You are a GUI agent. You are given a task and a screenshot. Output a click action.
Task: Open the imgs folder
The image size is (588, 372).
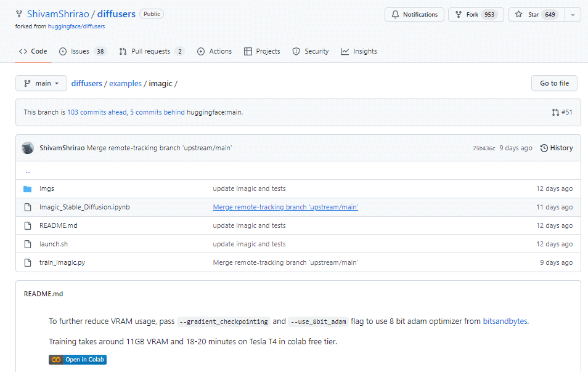47,188
